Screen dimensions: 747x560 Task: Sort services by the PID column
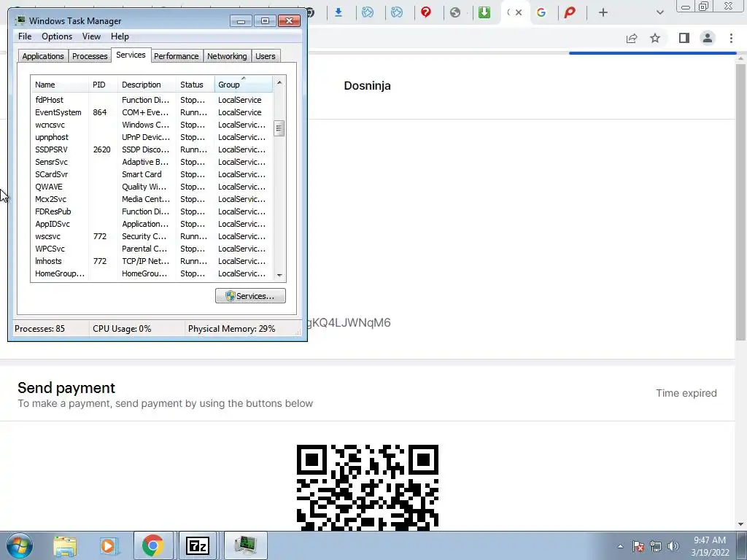103,85
